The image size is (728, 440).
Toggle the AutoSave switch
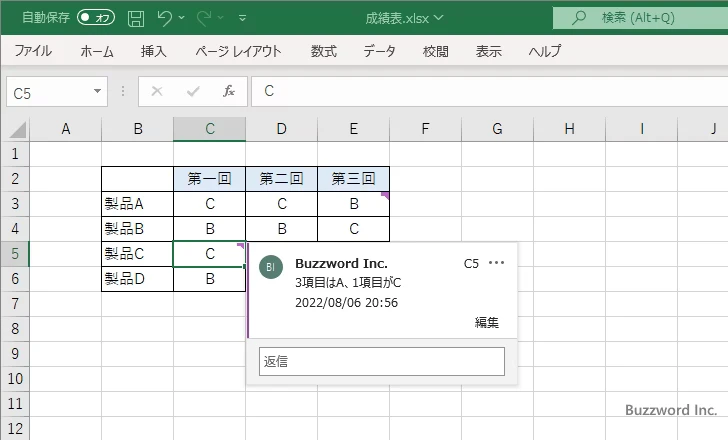click(x=96, y=18)
